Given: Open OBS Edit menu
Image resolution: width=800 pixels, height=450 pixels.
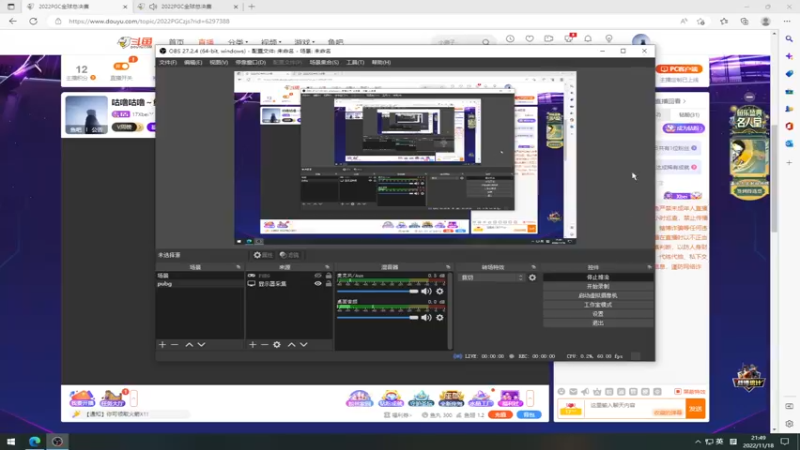Looking at the screenshot, I should coord(193,62).
